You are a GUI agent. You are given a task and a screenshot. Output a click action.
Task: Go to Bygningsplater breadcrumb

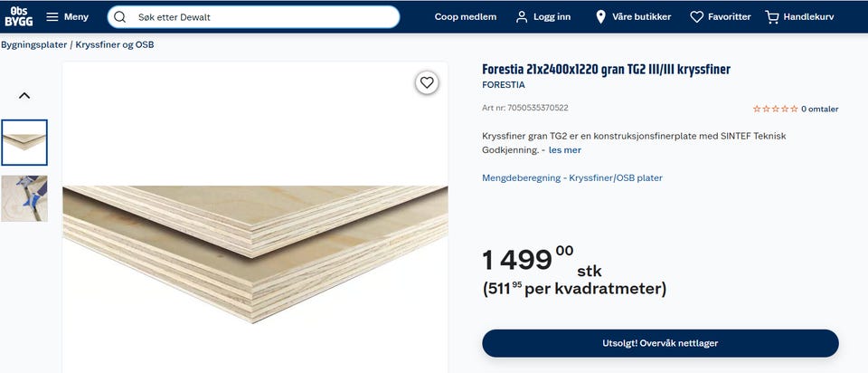pos(33,45)
